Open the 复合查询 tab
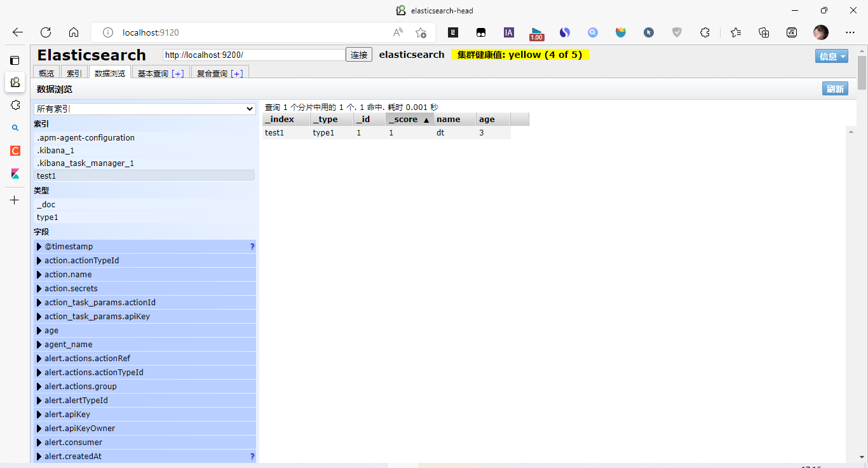The image size is (868, 468). click(x=212, y=73)
